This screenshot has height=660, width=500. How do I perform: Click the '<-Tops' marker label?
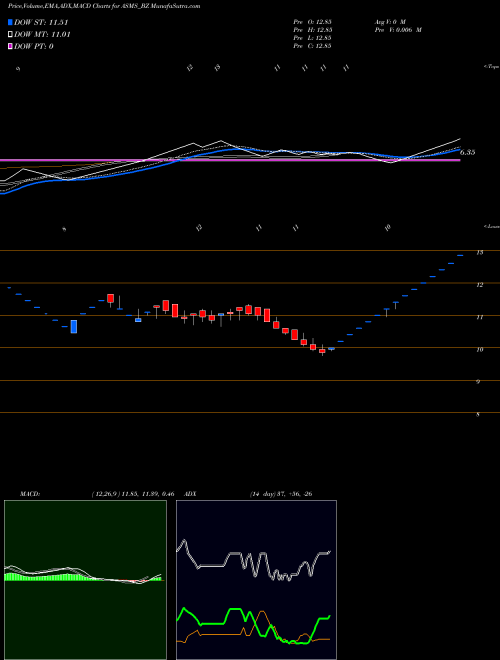click(x=492, y=67)
